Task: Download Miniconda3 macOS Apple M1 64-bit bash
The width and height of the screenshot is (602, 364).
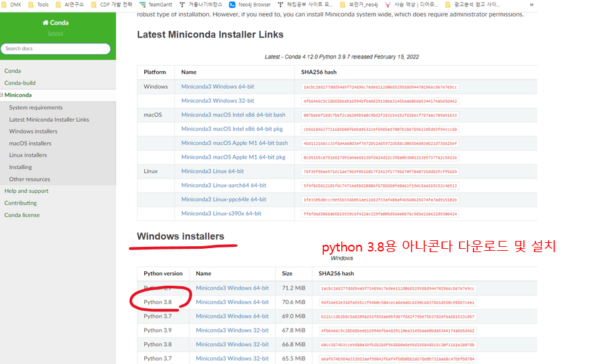Action: 234,143
